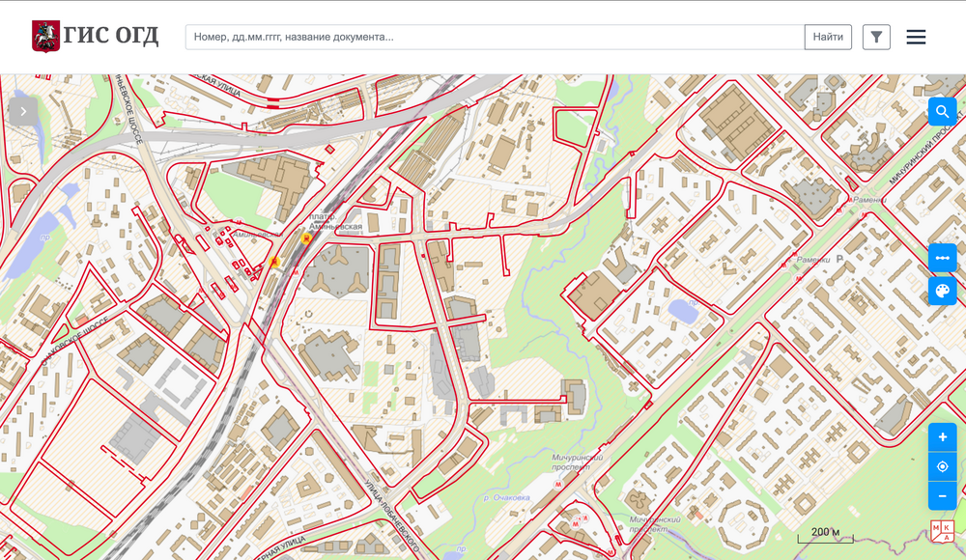Screen dimensions: 966x560
Task: Click the МКА map attribution logo
Action: 943,531
